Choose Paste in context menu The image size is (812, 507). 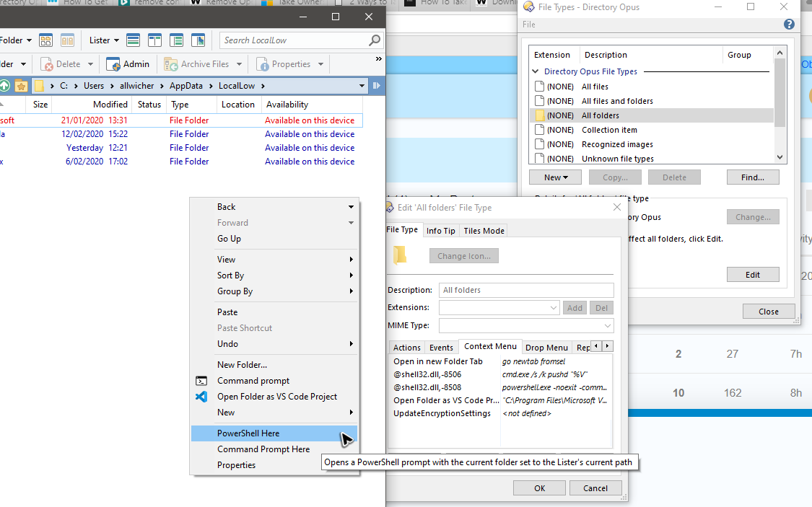point(274,312)
